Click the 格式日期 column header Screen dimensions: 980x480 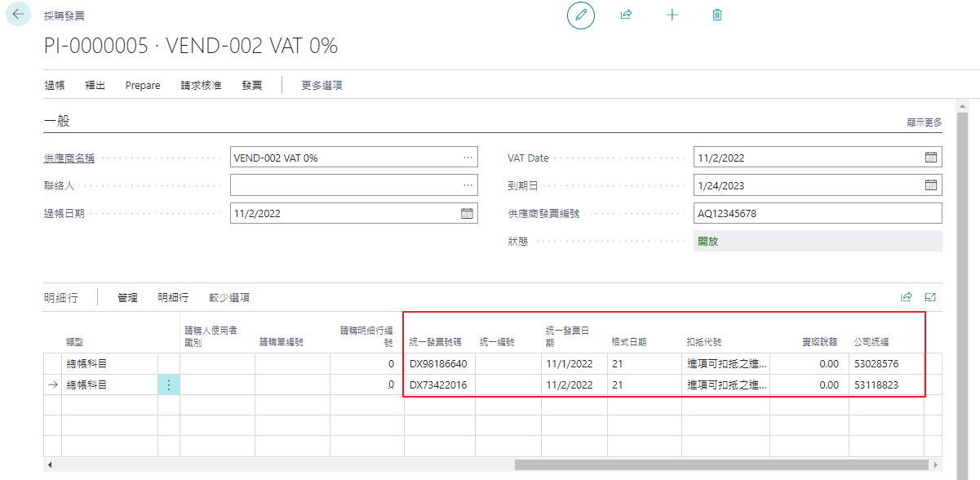point(629,342)
